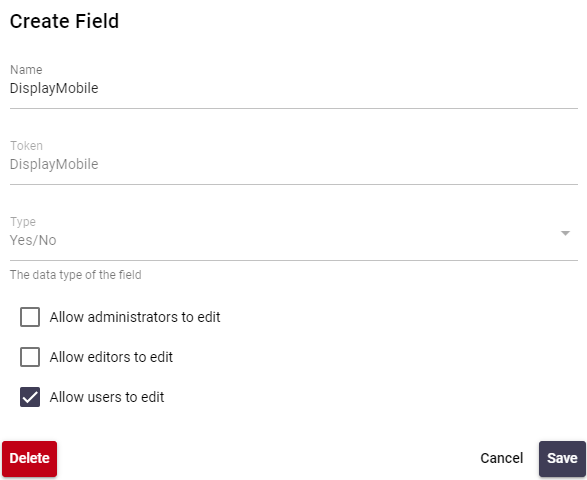Image resolution: width=587 pixels, height=480 pixels.
Task: Enable Allow administrators to edit checkbox
Action: [x=30, y=317]
